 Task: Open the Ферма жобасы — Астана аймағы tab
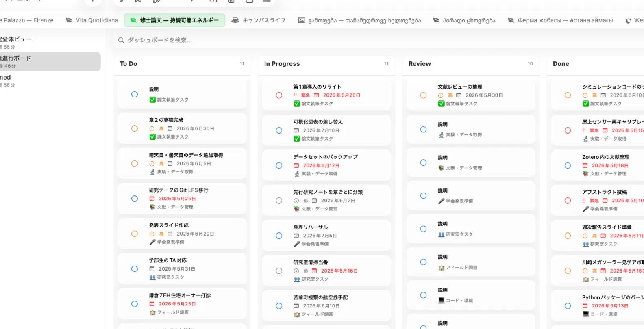coord(560,20)
